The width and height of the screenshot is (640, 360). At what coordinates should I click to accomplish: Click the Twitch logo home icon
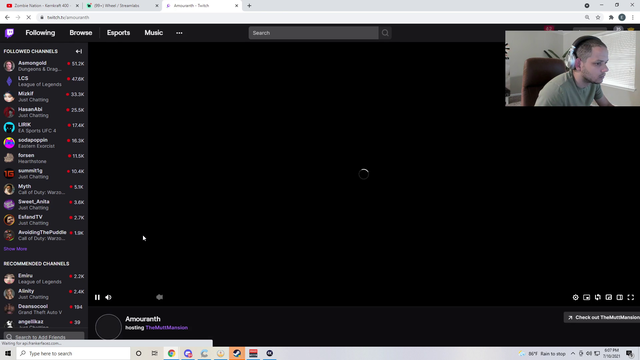(9, 33)
